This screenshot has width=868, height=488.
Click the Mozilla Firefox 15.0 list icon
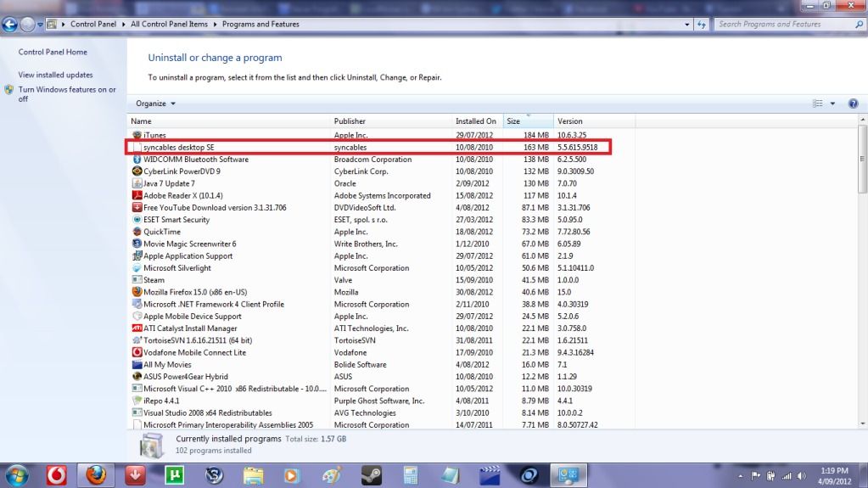tap(137, 292)
